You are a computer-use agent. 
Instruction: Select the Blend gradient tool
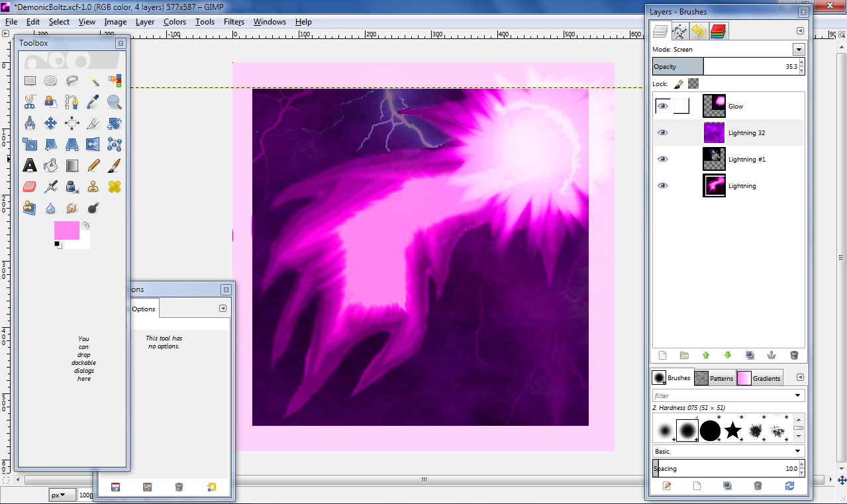(72, 166)
